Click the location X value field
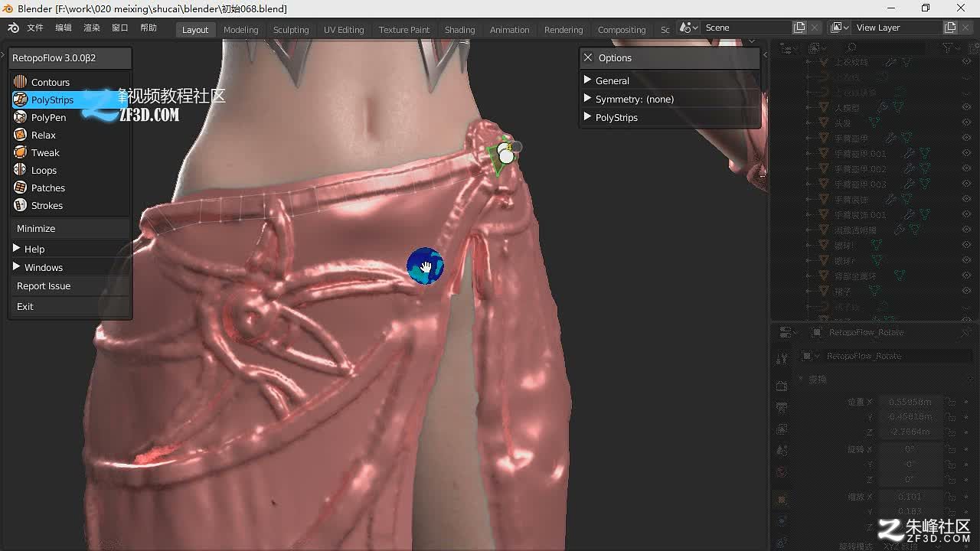The height and width of the screenshot is (551, 980). 910,402
